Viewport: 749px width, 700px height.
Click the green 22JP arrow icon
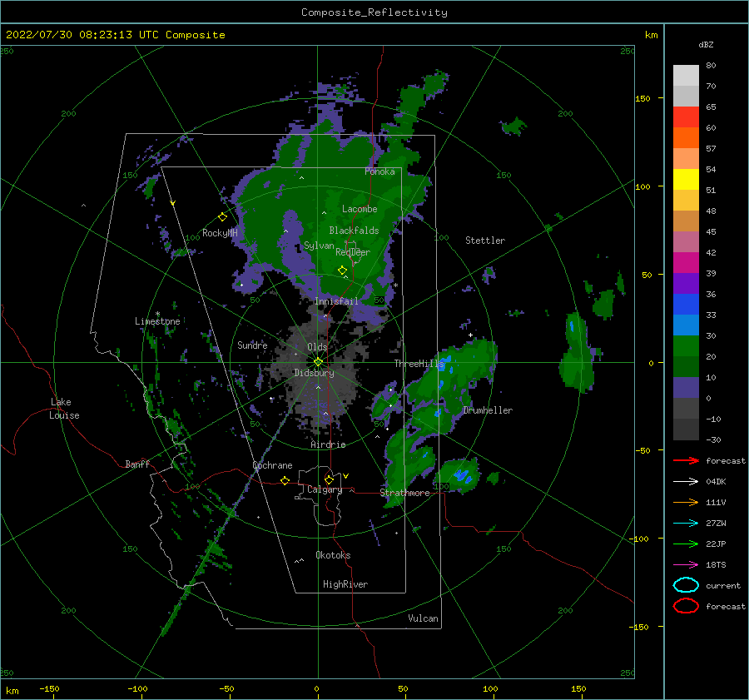pyautogui.click(x=686, y=544)
